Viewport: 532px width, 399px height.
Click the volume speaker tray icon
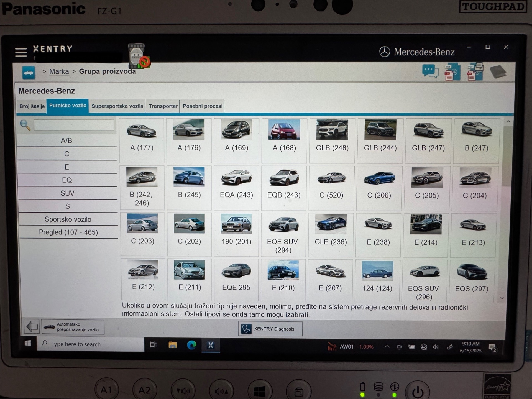(436, 347)
